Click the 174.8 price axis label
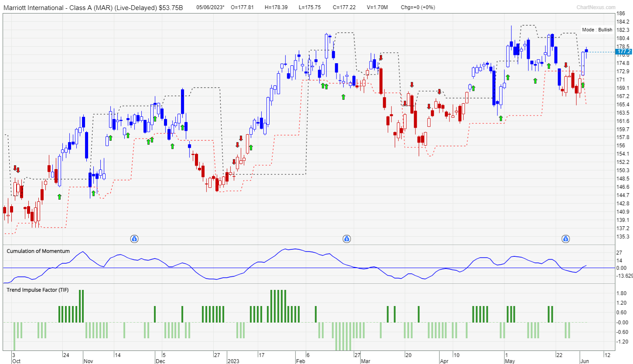This screenshot has width=633, height=364. [623, 63]
